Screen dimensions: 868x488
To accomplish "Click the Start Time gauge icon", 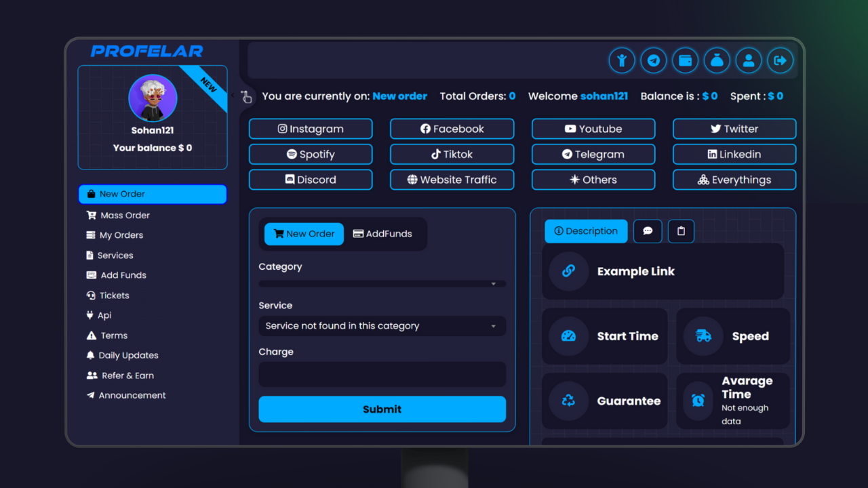I will click(568, 336).
